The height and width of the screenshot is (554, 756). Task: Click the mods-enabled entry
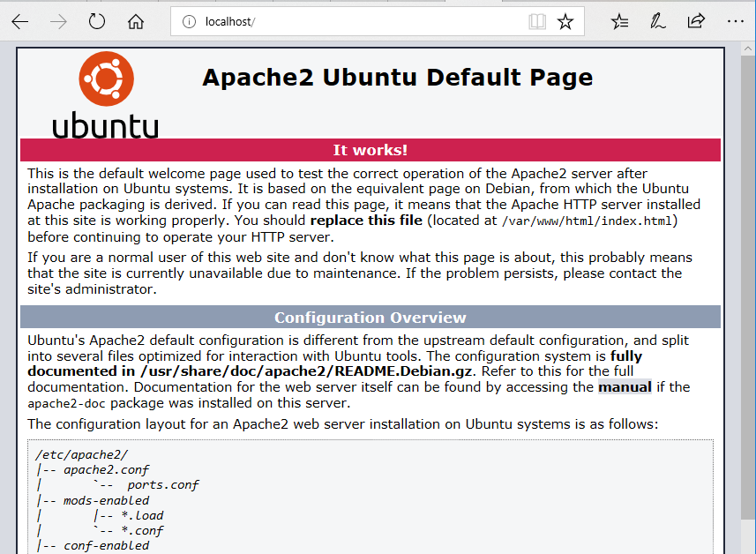107,500
